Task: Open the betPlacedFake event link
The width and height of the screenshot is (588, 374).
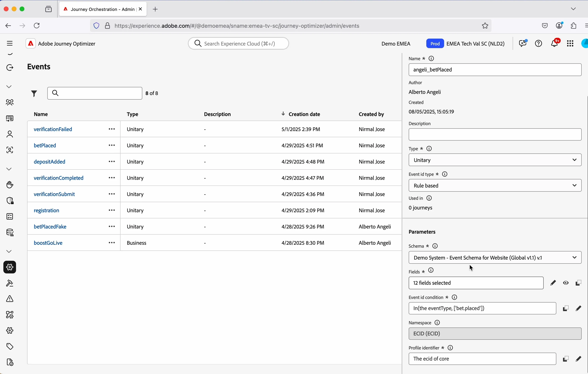Action: (50, 227)
